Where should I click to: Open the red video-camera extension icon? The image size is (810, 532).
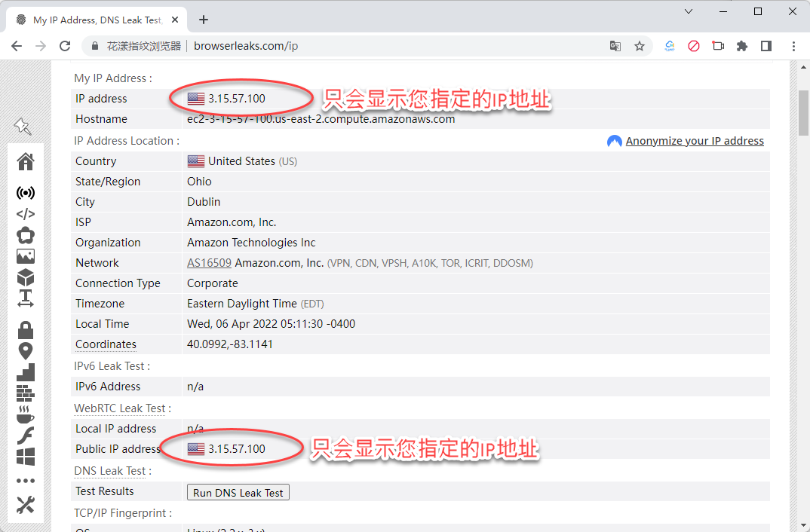718,46
